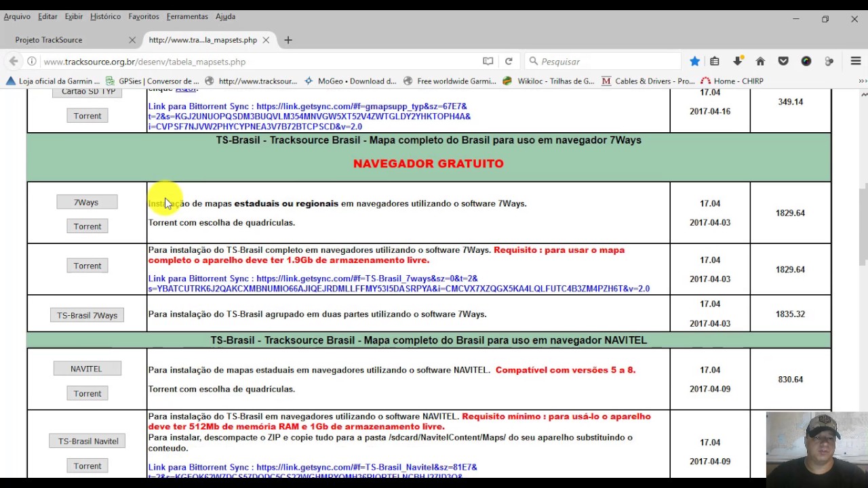Image resolution: width=868 pixels, height=488 pixels.
Task: Open Free worldwide Garmin bookmark
Action: pos(450,81)
